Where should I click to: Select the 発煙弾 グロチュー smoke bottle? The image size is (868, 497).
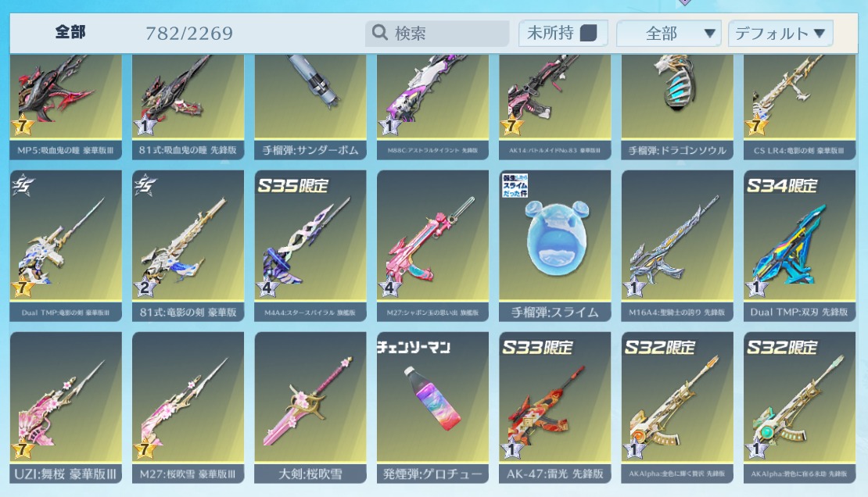tap(432, 408)
